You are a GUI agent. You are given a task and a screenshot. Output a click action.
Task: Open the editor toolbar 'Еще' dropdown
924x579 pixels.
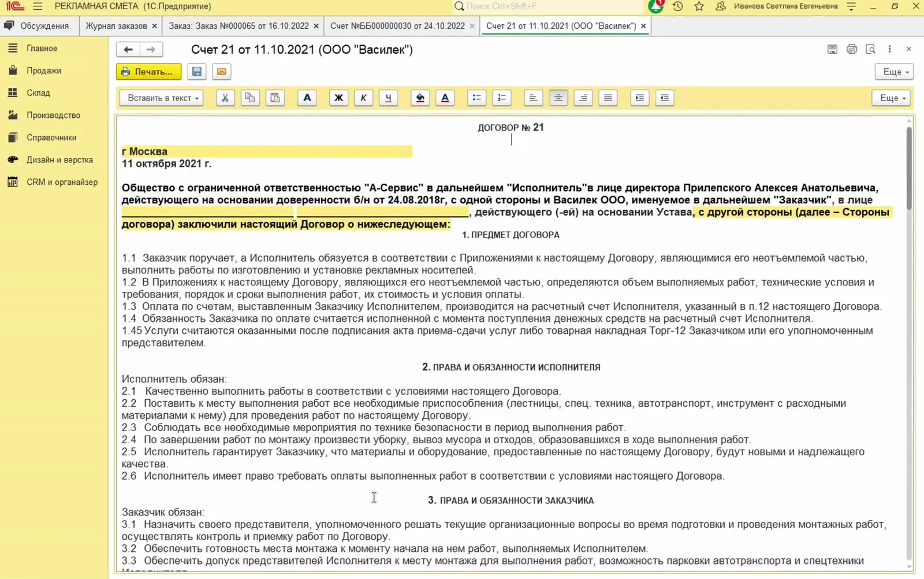tap(892, 98)
